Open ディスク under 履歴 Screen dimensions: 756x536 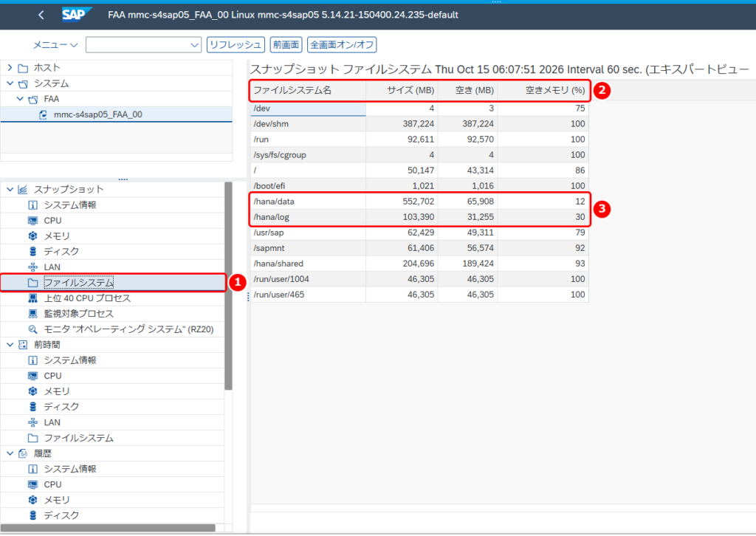pos(61,515)
